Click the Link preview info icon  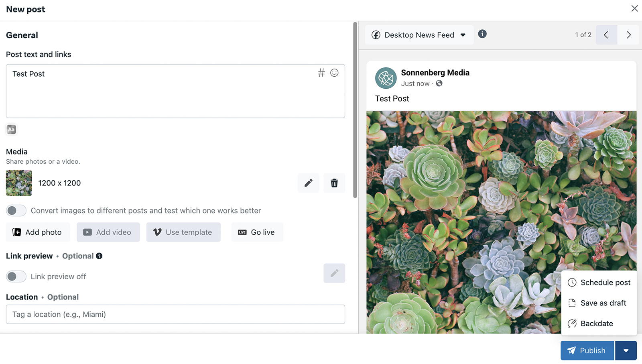point(99,256)
